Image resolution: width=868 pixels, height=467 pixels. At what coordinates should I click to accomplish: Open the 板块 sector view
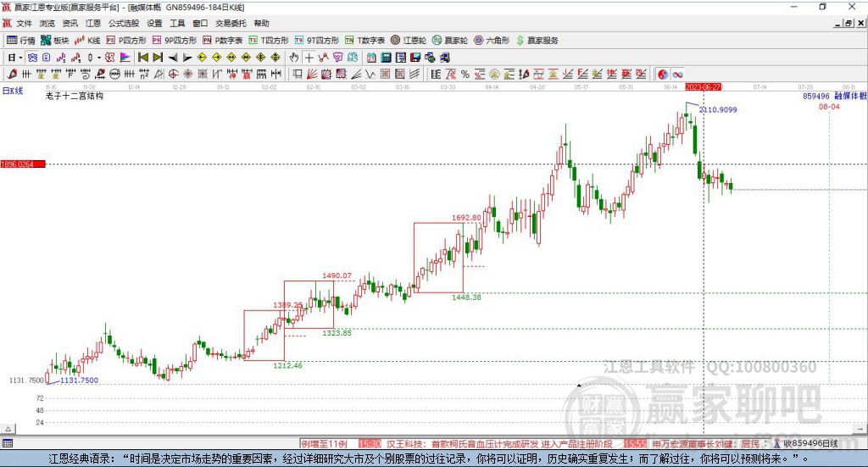point(54,41)
